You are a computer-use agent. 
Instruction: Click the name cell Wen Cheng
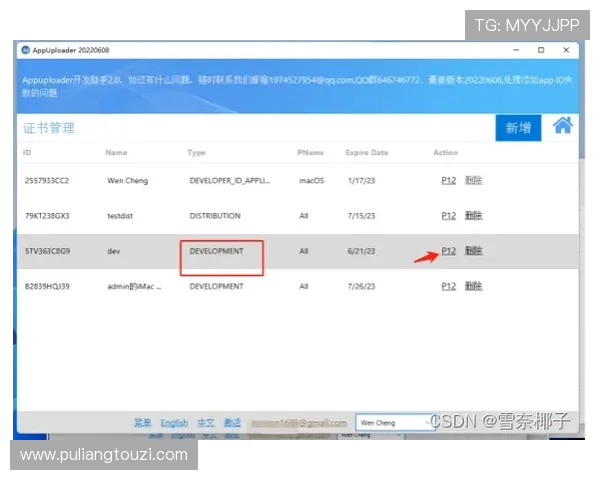tap(127, 181)
